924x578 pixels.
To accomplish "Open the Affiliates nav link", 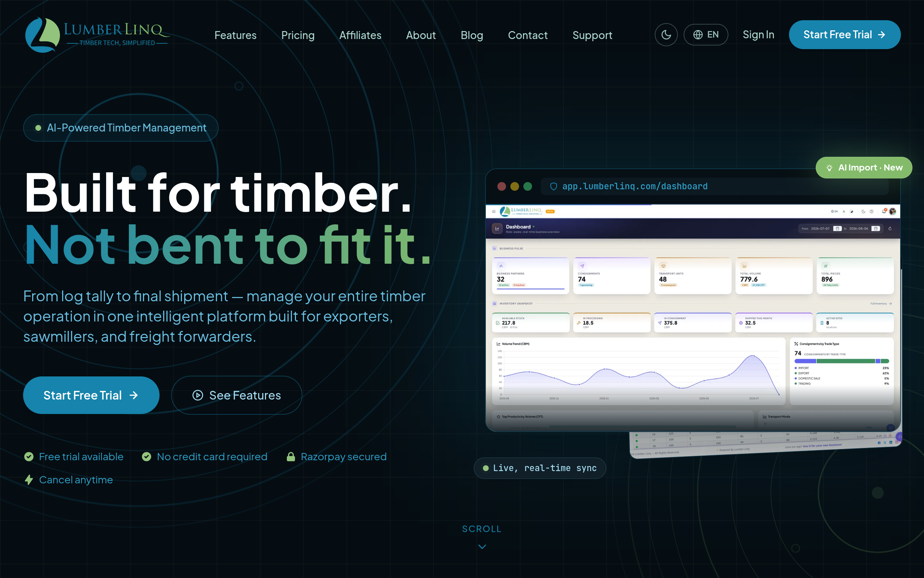I will (x=360, y=35).
